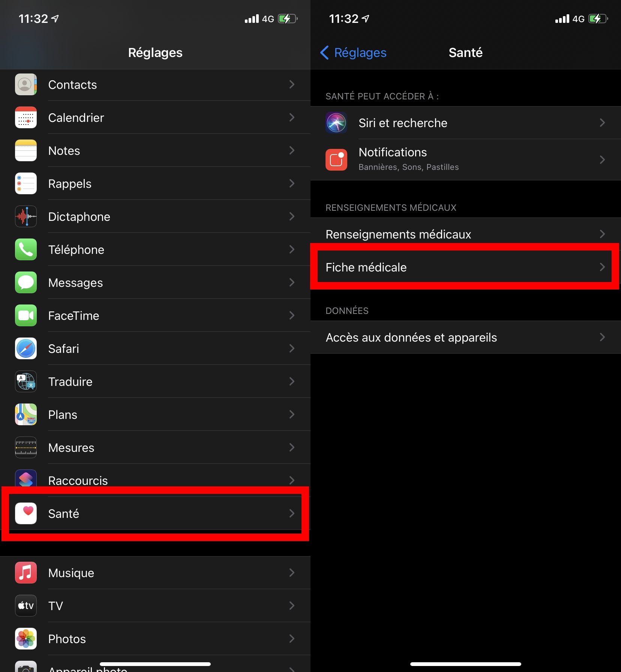Expand the Contacts row chevron
This screenshot has height=672, width=621.
292,85
